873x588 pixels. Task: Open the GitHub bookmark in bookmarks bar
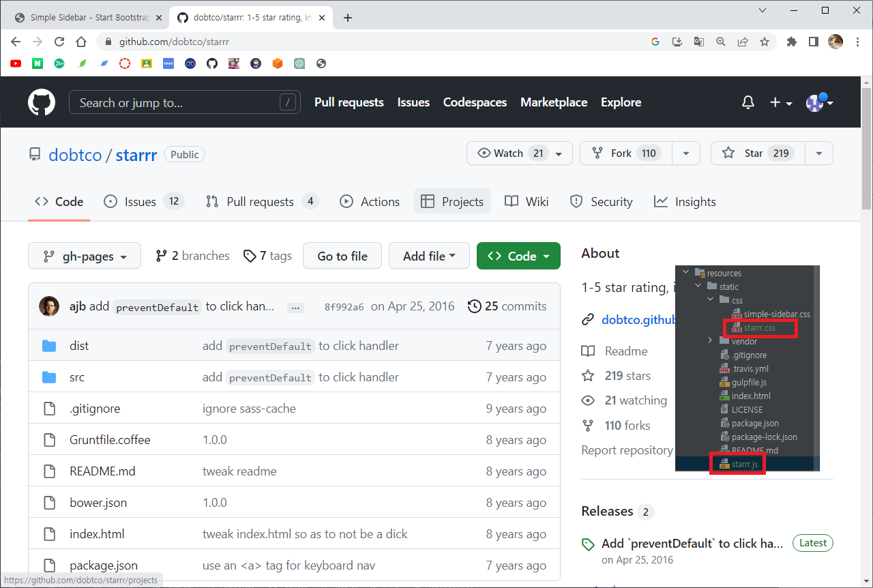pyautogui.click(x=212, y=63)
